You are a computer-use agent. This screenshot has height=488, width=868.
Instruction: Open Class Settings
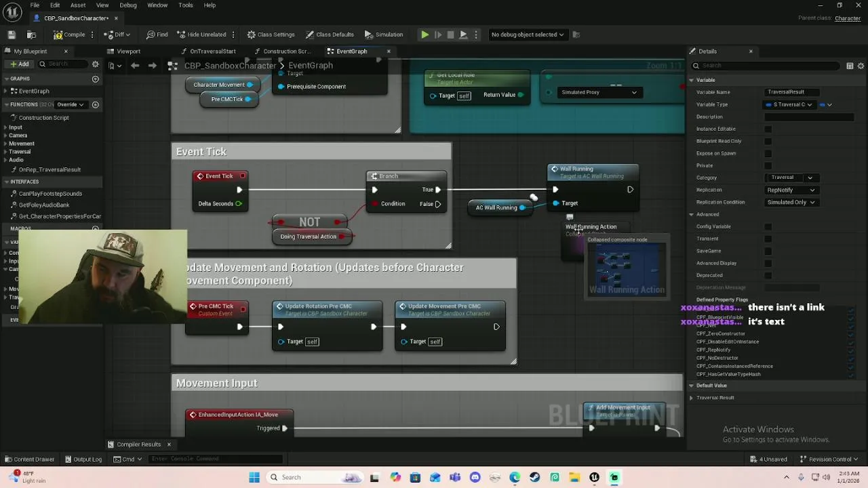(x=271, y=35)
